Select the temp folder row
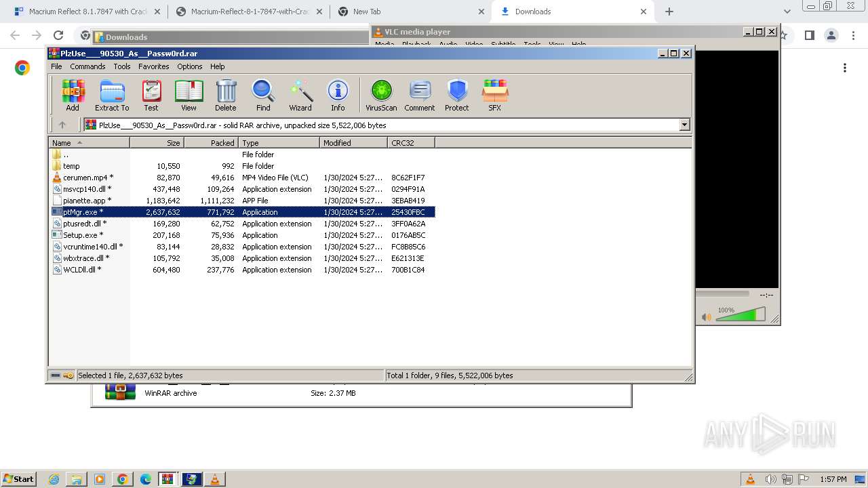This screenshot has width=868, height=488. 242,166
